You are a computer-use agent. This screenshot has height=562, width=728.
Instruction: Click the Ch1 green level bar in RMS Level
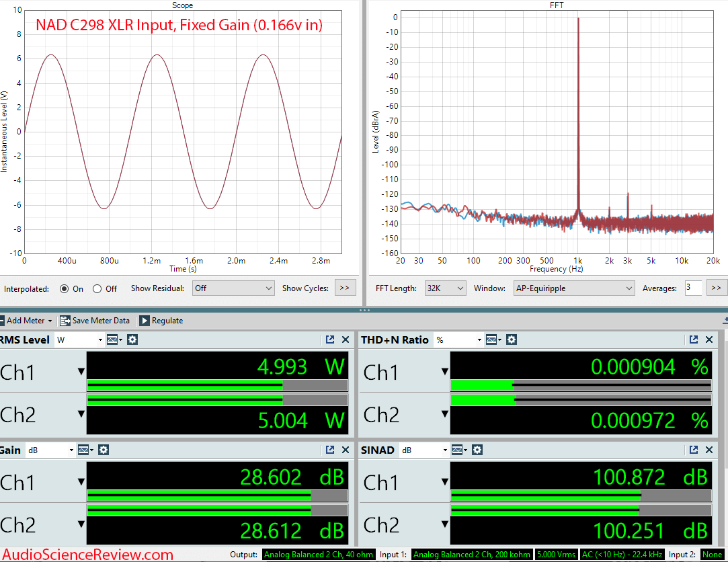point(185,385)
